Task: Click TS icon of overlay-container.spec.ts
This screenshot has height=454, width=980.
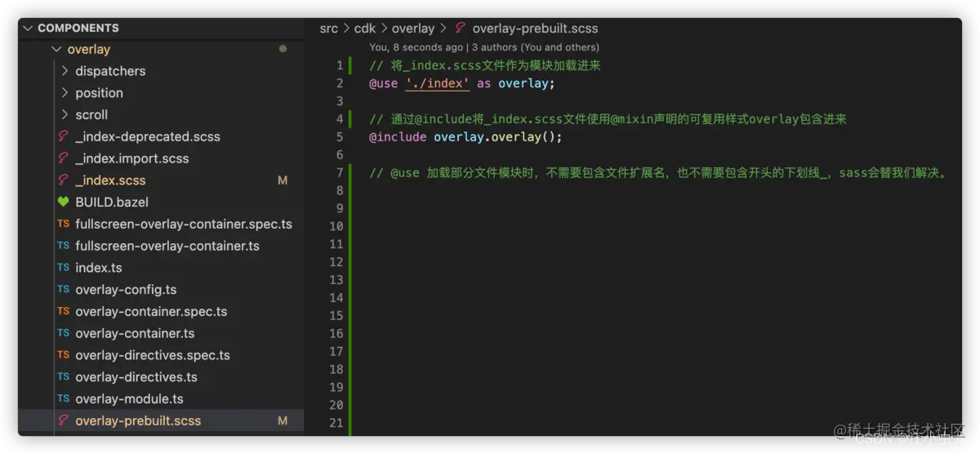Action: [x=63, y=311]
